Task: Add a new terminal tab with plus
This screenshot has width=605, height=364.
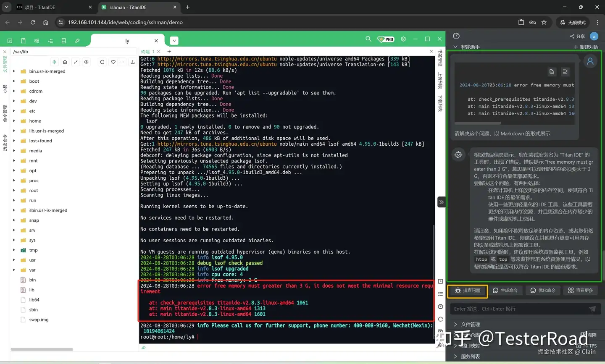Action: 169,52
